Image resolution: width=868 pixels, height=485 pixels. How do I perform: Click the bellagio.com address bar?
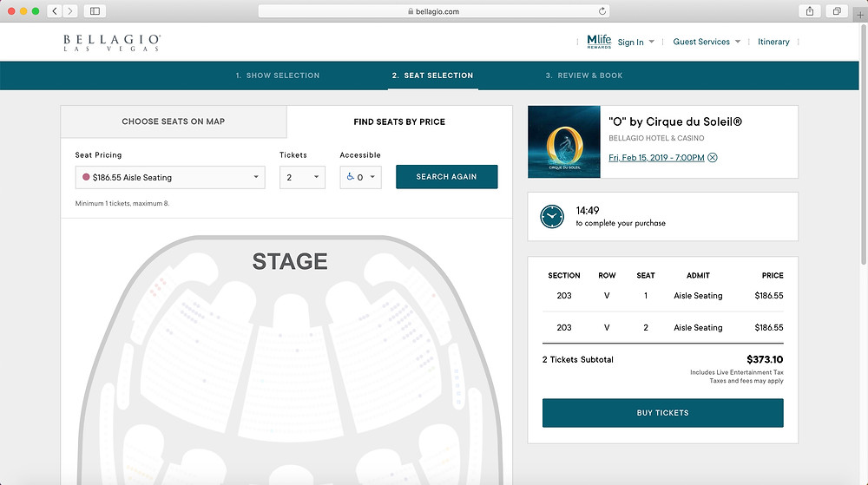point(434,11)
